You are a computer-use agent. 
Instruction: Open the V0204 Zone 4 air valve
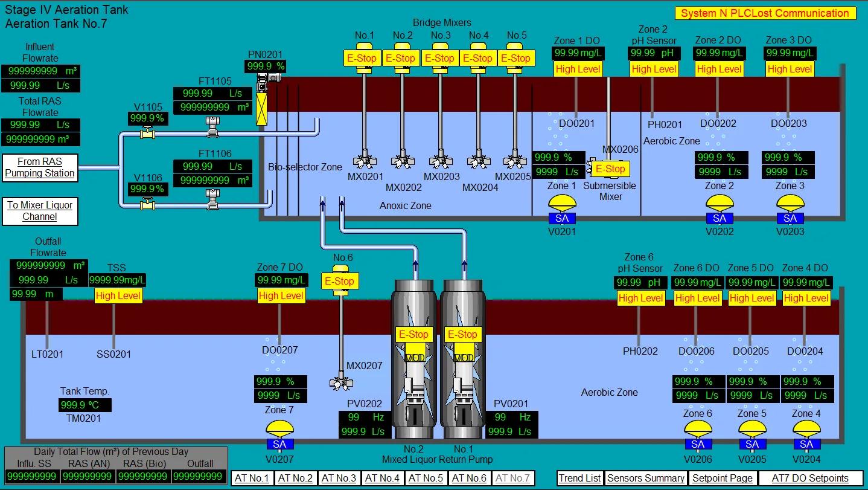tap(806, 436)
